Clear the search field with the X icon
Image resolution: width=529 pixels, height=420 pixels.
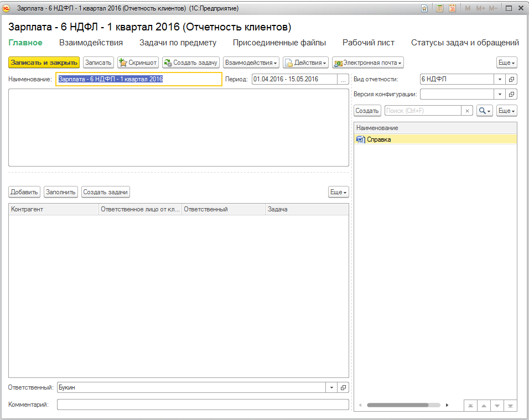pyautogui.click(x=467, y=111)
